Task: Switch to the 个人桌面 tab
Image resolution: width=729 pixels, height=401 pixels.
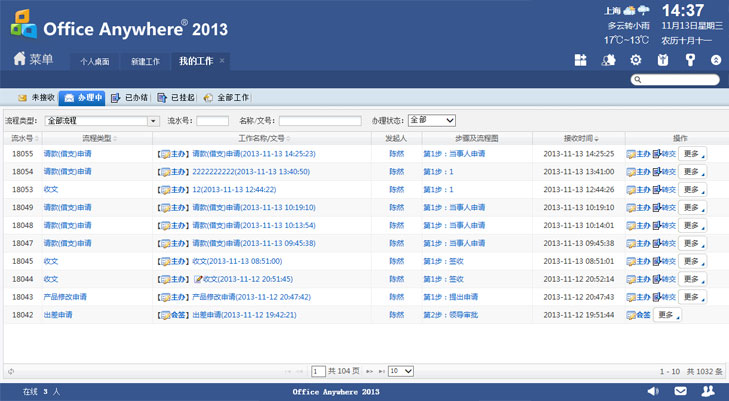Action: pos(95,61)
